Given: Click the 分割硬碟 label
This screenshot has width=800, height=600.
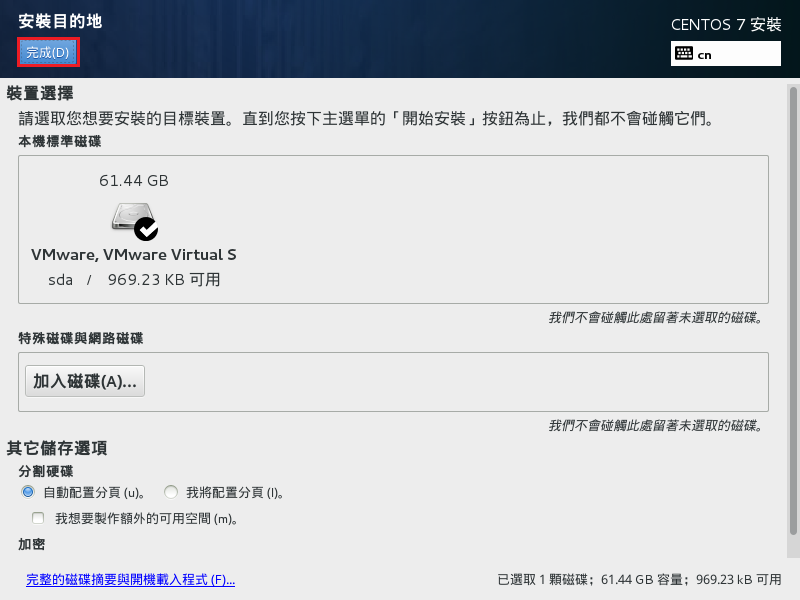Looking at the screenshot, I should click(x=46, y=471).
